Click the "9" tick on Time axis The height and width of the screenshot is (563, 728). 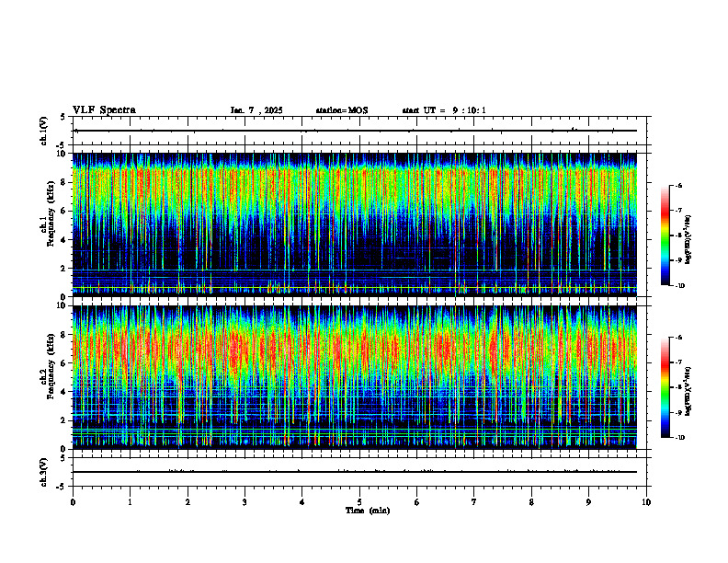(588, 502)
